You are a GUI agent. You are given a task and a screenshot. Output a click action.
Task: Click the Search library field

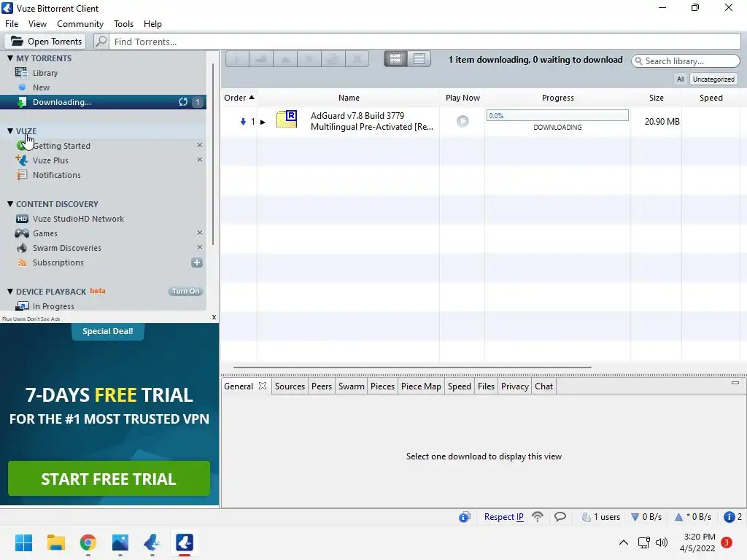click(686, 61)
